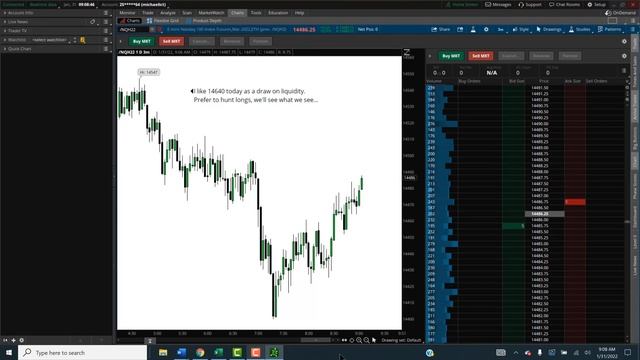This screenshot has width=640, height=360.
Task: Click the Flatten button above the chart
Action: click(x=260, y=41)
